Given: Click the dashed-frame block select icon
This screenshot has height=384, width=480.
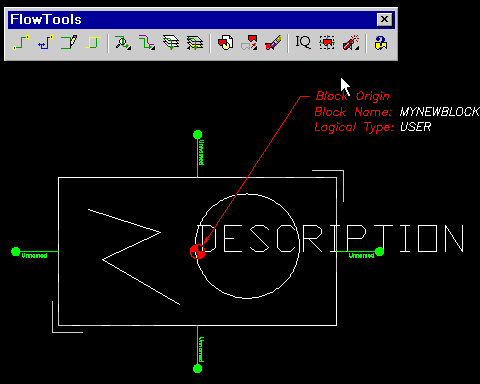Looking at the screenshot, I should click(327, 43).
